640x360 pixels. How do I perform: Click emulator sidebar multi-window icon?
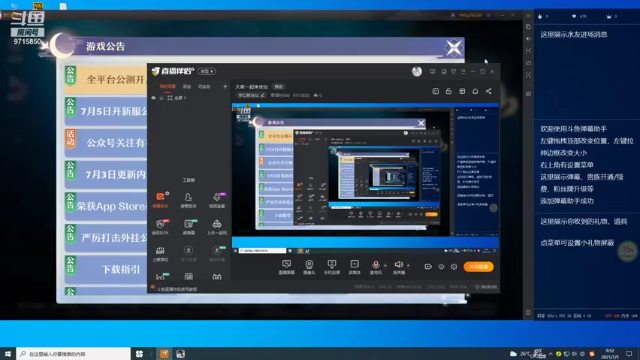528,27
